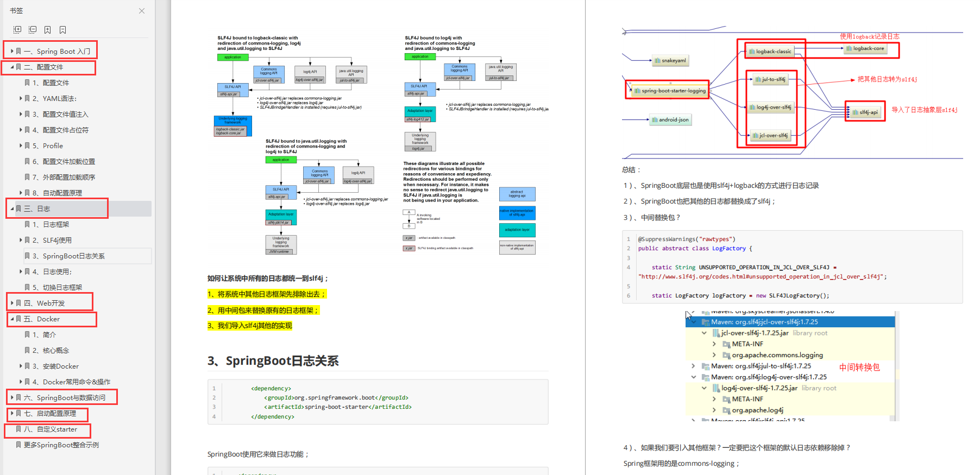Close the 书签 bookmarks panel
980x475 pixels.
coord(142,11)
